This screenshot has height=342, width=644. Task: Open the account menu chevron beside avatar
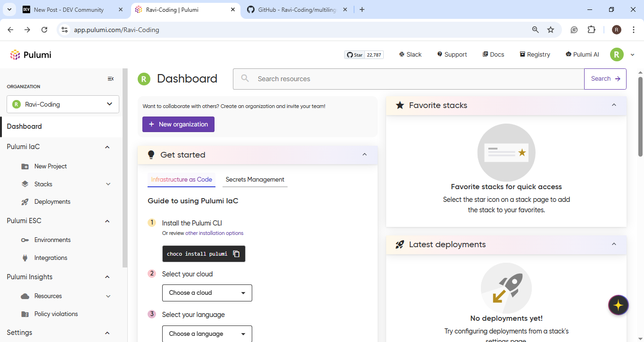[633, 55]
